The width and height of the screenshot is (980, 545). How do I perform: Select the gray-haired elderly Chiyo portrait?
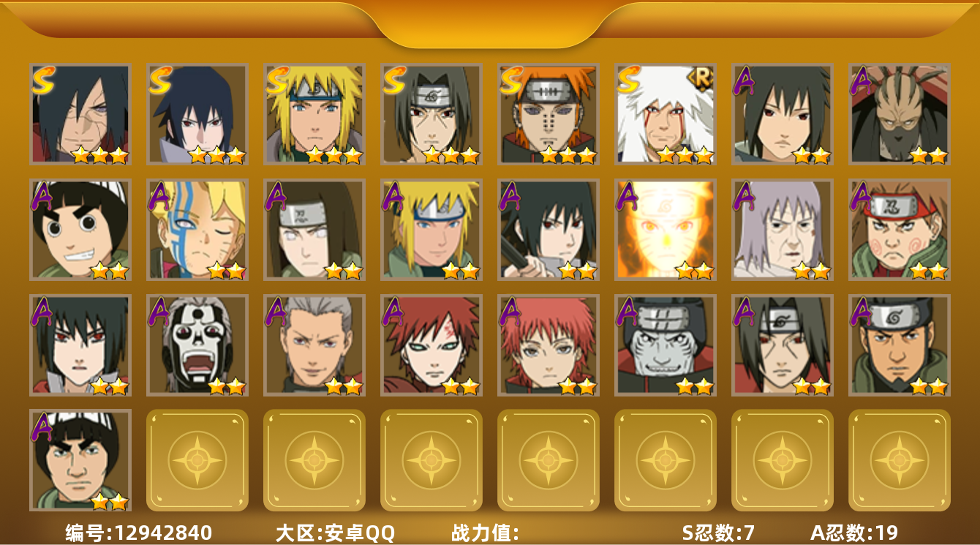coord(783,230)
